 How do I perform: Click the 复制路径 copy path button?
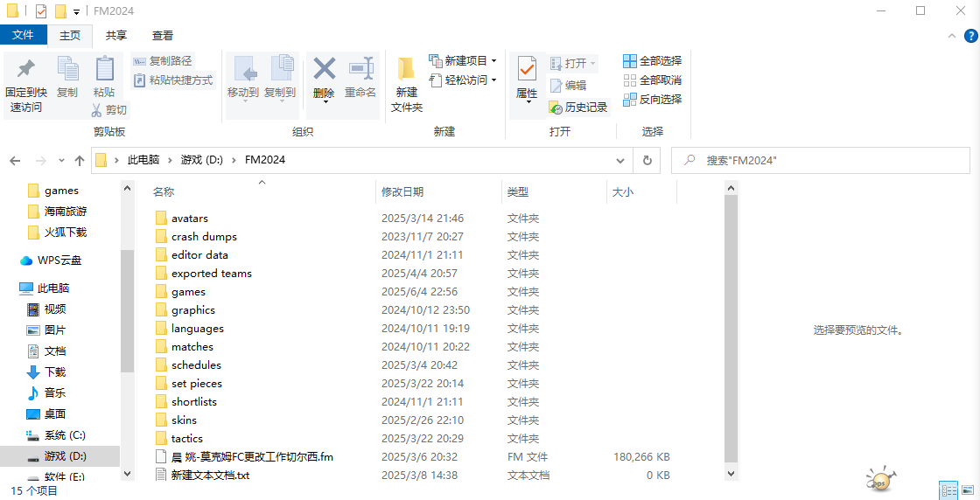[x=162, y=61]
